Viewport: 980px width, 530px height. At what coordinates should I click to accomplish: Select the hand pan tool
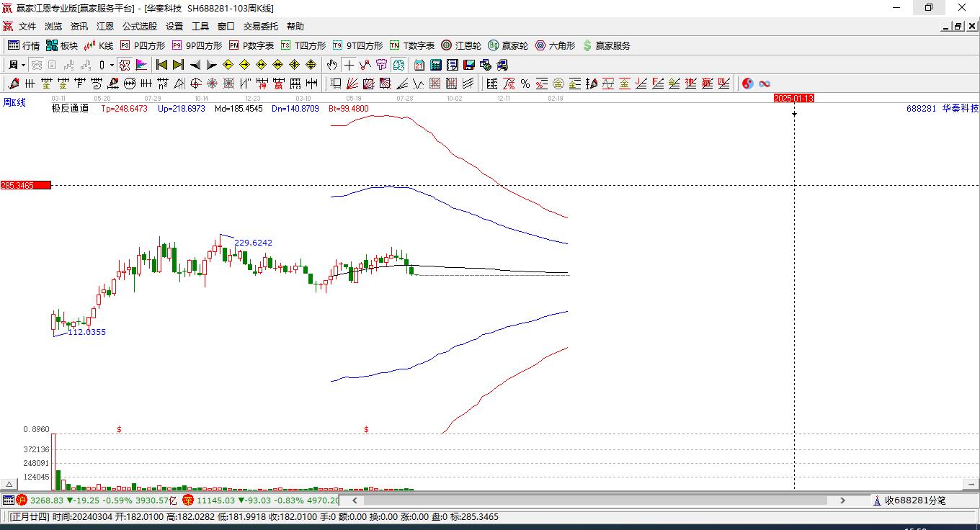click(331, 65)
